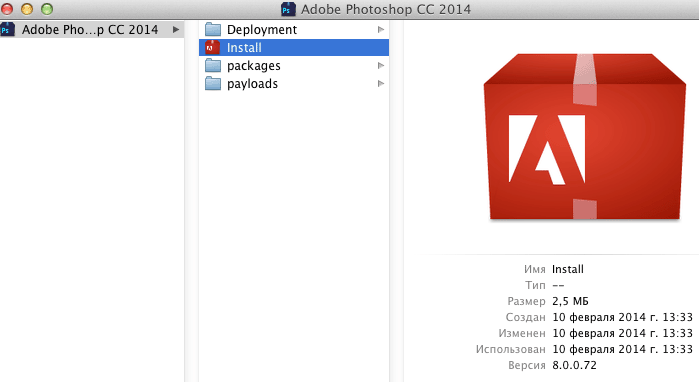
Task: Click arrow next to Adobe Pho...p CC 2014
Action: [x=176, y=29]
